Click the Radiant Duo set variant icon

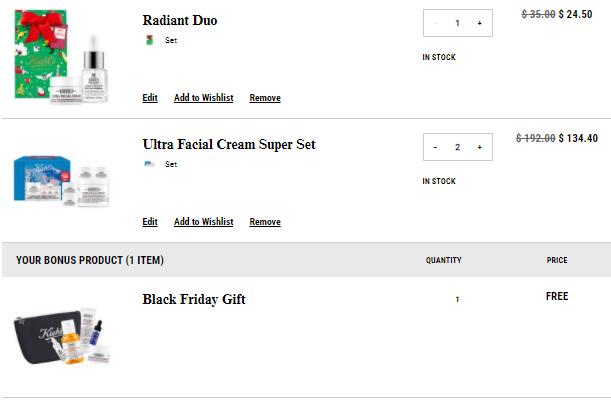149,40
